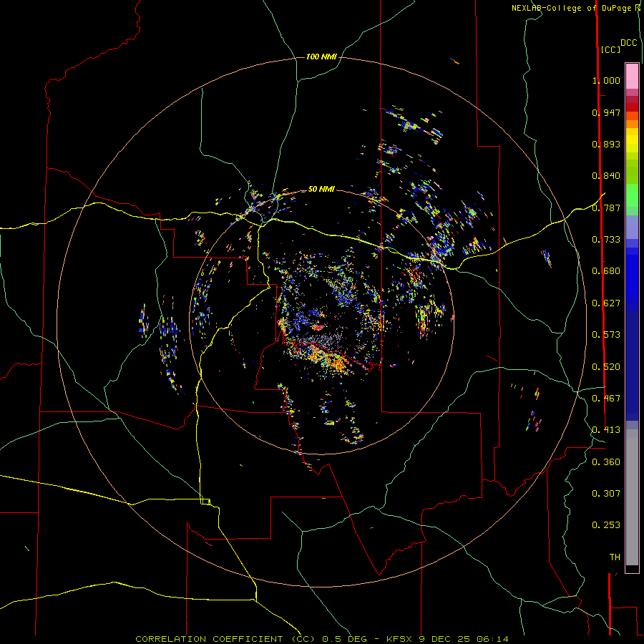Click the 0.573 scale value
This screenshot has height=644, width=644.
(606, 335)
